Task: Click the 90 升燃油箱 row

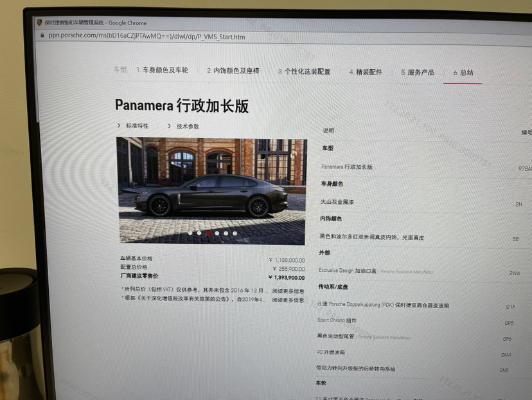Action: click(x=414, y=353)
